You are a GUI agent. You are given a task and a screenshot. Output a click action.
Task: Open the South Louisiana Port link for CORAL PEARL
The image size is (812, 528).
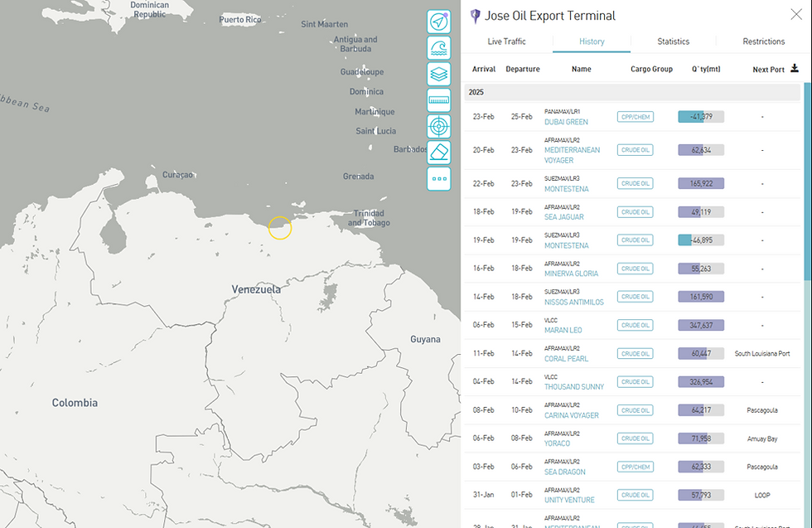pos(762,353)
